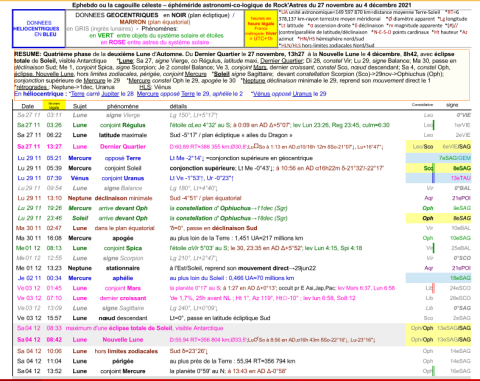Screen dimensions: 480x381
Task: Click the underlined rétrogrades link
Action: click(32, 87)
